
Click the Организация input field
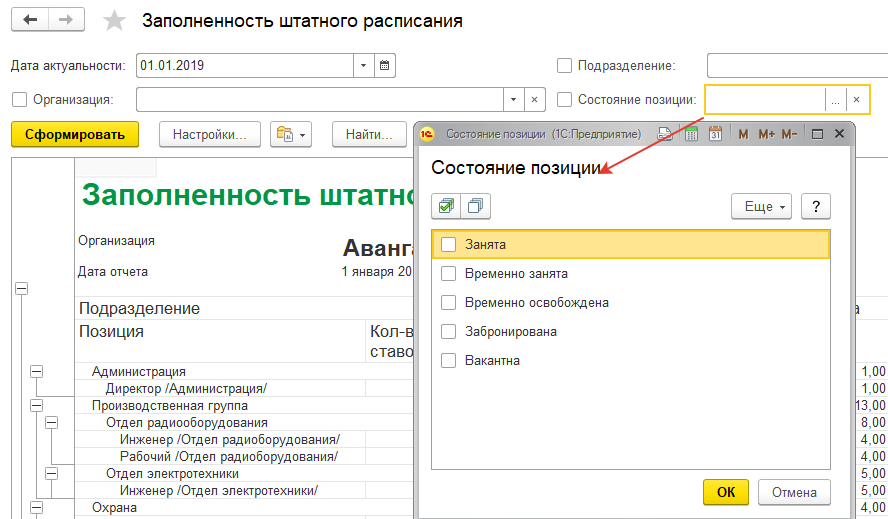click(x=320, y=100)
